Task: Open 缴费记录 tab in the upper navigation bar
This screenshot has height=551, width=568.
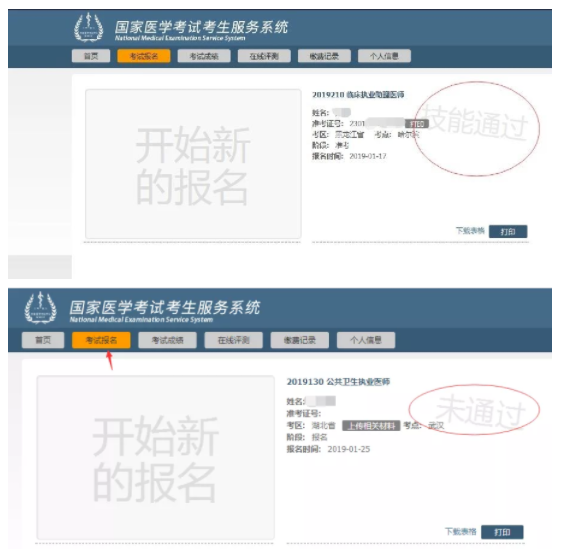Action: tap(324, 56)
